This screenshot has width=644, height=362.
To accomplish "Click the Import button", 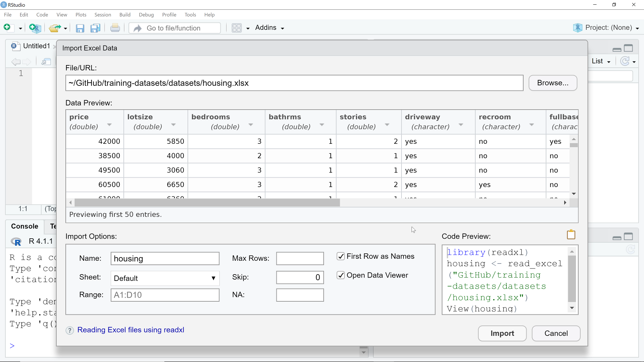I will [502, 334].
